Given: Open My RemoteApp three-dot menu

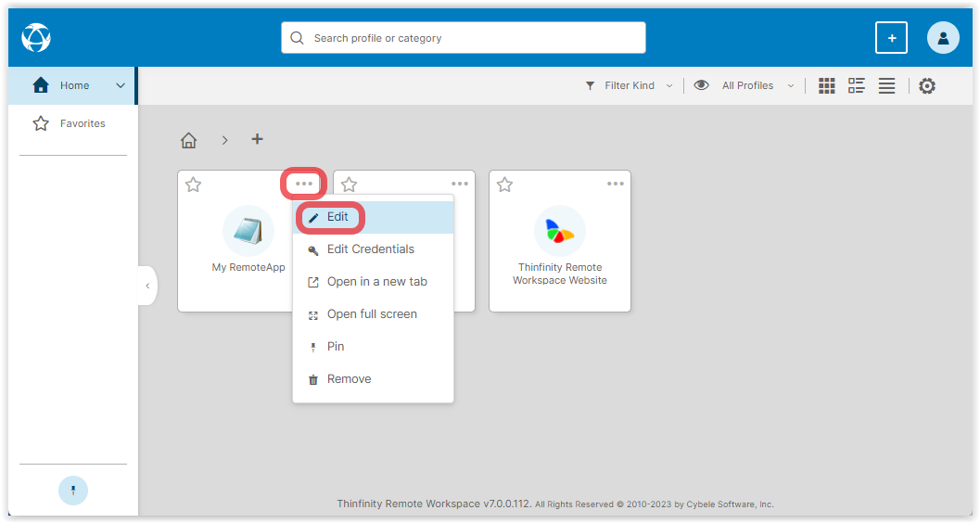Looking at the screenshot, I should pos(304,184).
